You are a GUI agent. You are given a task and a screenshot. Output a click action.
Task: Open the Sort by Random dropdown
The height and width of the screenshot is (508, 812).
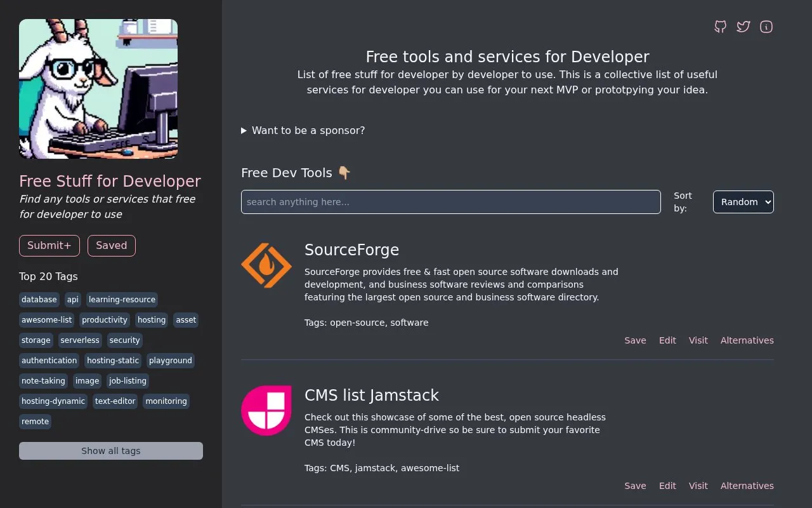(x=743, y=202)
